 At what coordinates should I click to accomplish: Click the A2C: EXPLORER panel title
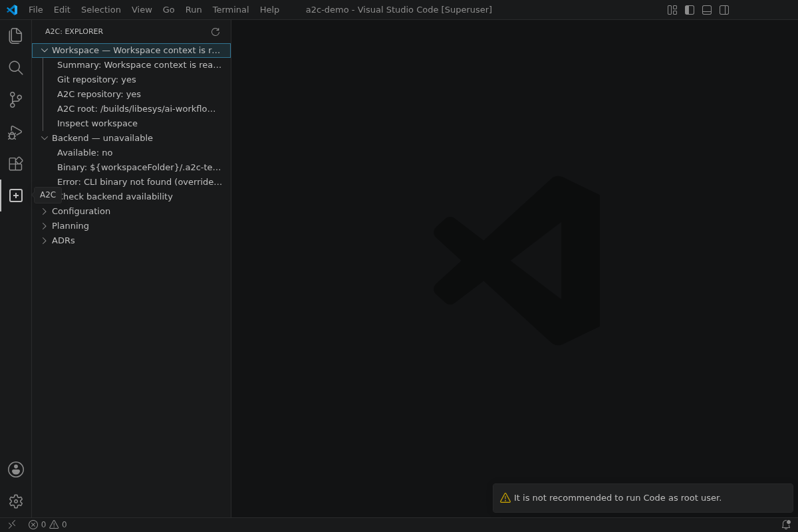(74, 32)
